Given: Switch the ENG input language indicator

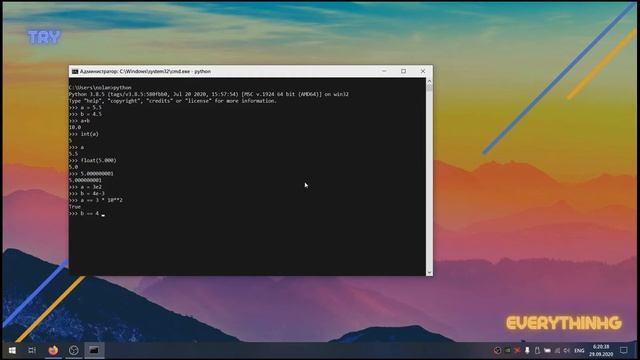Looking at the screenshot, I should [x=579, y=350].
